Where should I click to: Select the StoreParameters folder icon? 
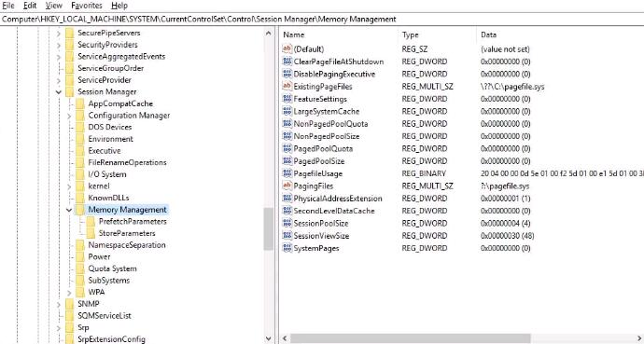point(91,233)
